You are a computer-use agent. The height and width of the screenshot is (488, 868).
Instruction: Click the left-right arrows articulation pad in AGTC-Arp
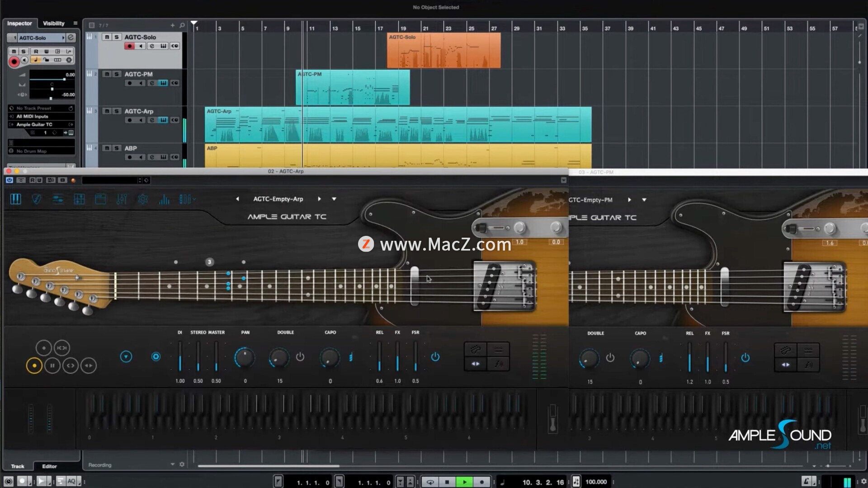tap(476, 364)
